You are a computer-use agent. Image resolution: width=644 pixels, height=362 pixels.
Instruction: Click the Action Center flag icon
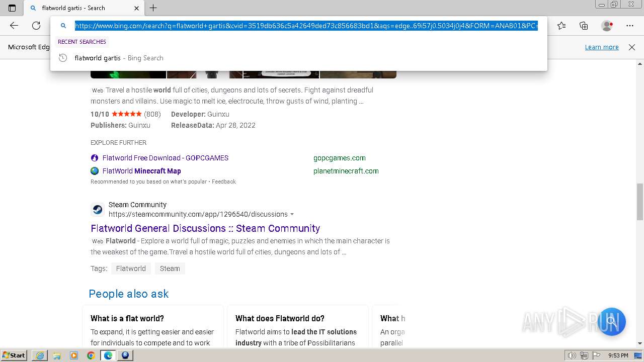tap(596, 355)
